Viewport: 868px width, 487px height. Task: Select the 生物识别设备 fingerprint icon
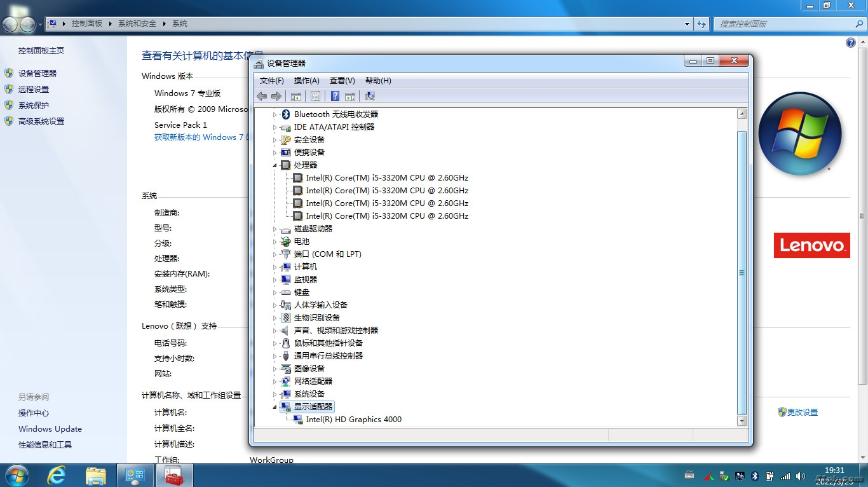[286, 318]
